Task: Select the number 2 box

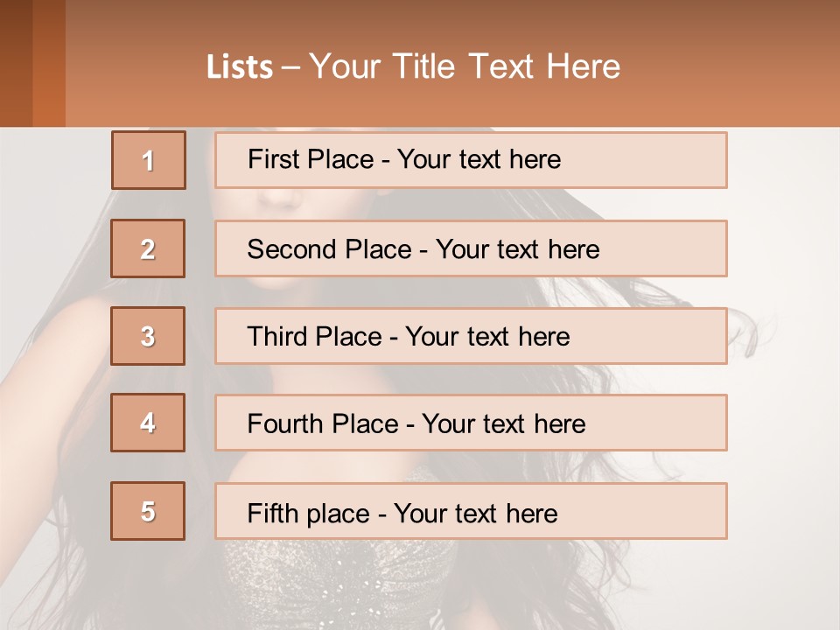Action: (148, 248)
